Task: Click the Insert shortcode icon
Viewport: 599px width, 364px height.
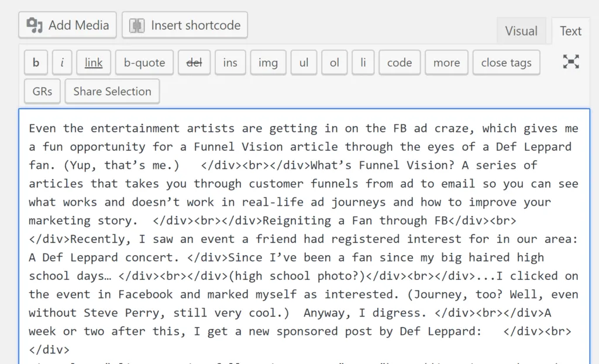Action: 137,26
